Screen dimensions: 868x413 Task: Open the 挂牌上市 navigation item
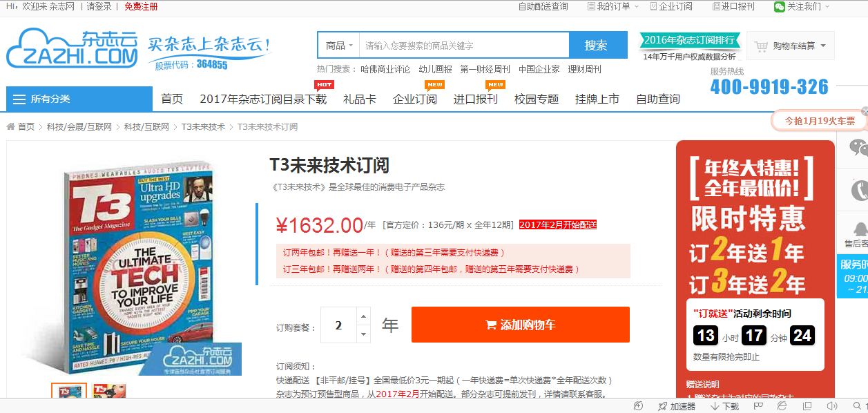coord(597,99)
